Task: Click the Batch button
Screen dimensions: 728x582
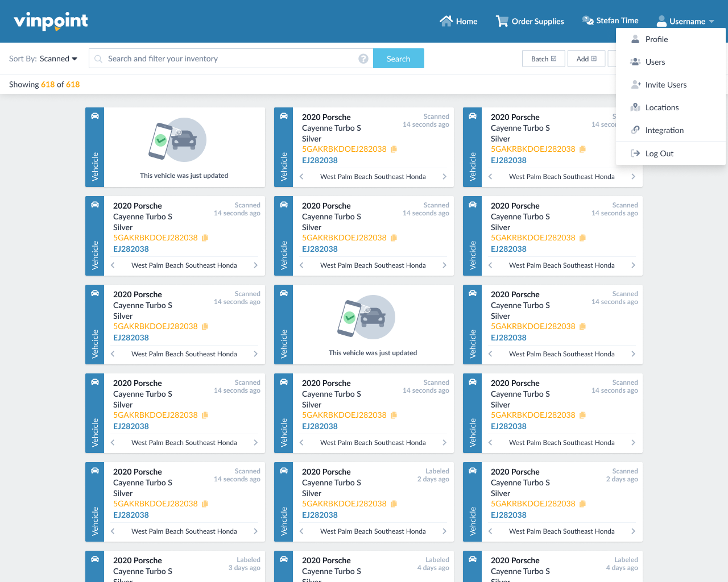Action: (544, 59)
